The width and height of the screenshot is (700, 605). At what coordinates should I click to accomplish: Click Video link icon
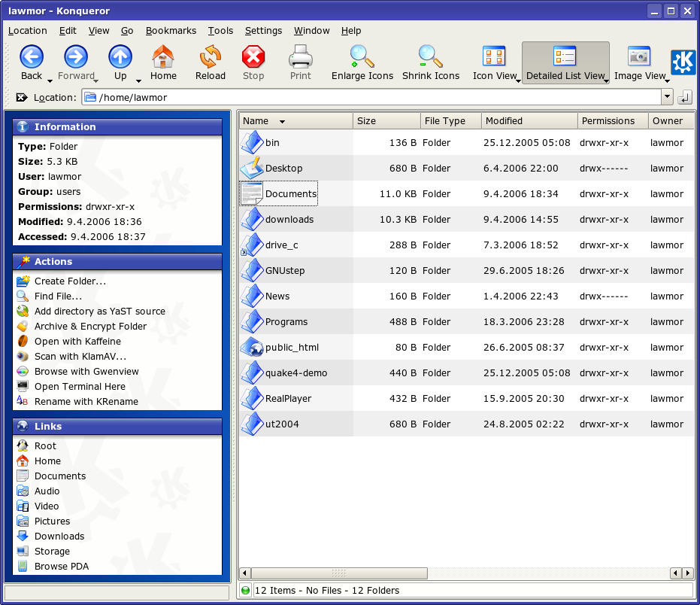[x=23, y=506]
